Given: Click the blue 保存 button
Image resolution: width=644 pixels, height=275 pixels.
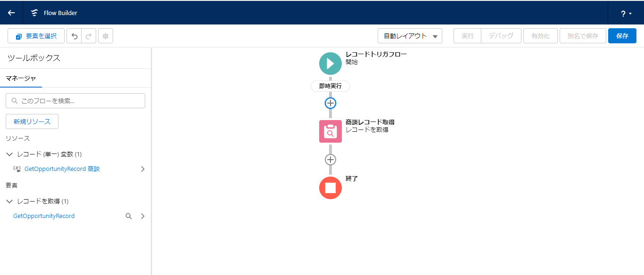Looking at the screenshot, I should (x=622, y=36).
